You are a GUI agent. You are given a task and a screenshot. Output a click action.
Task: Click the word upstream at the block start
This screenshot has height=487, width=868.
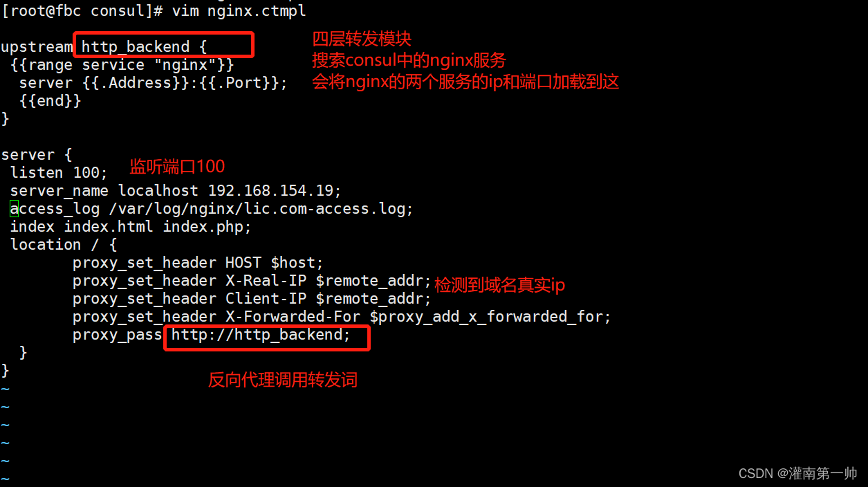pyautogui.click(x=37, y=47)
